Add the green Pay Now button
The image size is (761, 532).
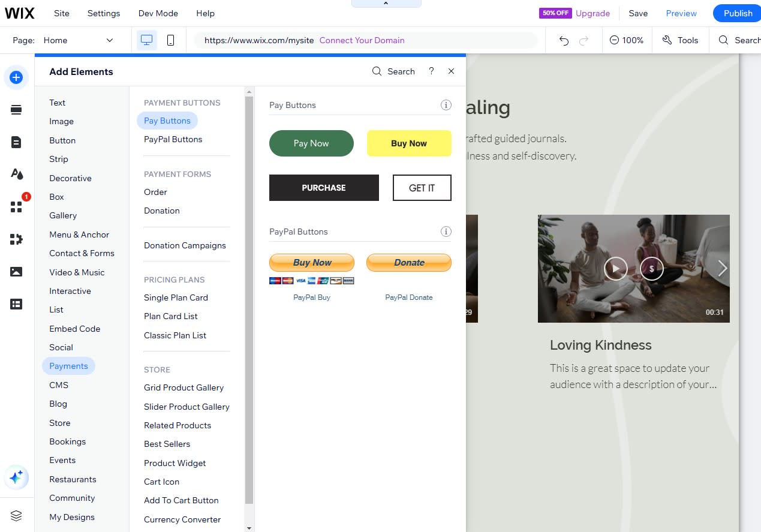coord(311,143)
